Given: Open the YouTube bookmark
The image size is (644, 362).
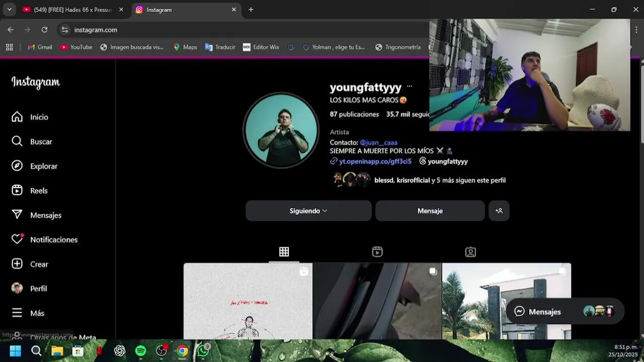Looking at the screenshot, I should [76, 47].
